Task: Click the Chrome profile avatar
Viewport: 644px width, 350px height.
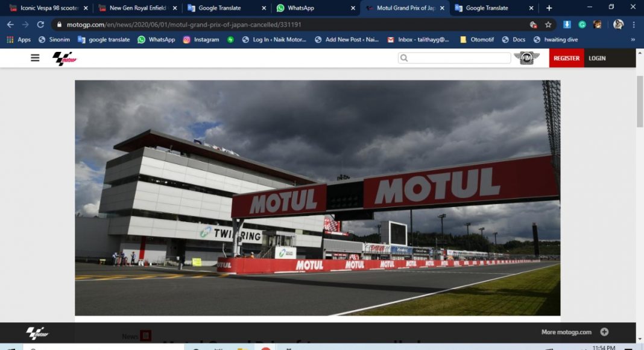Action: coord(618,25)
